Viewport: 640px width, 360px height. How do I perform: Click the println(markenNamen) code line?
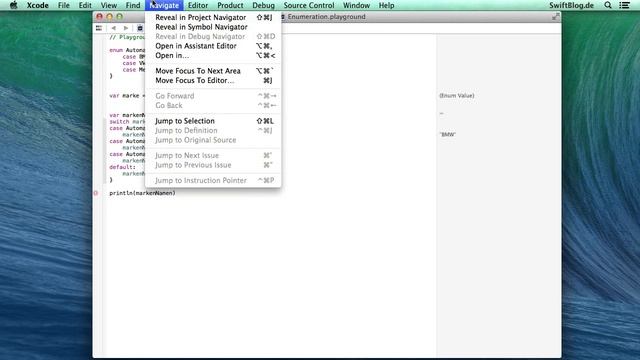click(142, 193)
